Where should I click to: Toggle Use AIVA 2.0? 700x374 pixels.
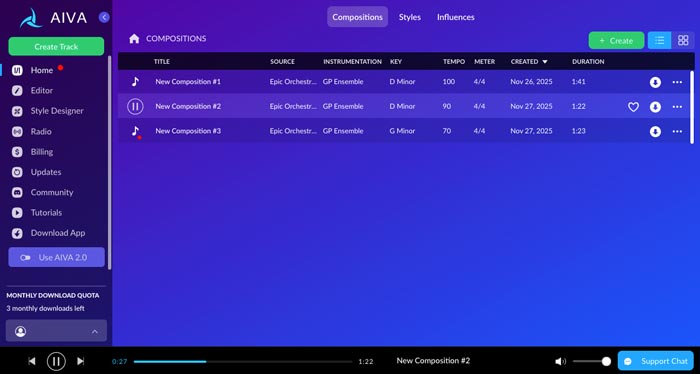56,257
